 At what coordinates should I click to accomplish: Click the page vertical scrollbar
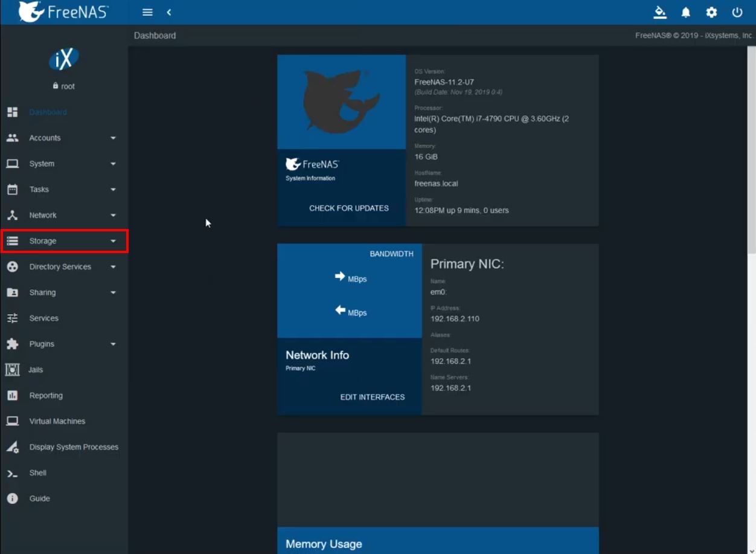pos(752,151)
